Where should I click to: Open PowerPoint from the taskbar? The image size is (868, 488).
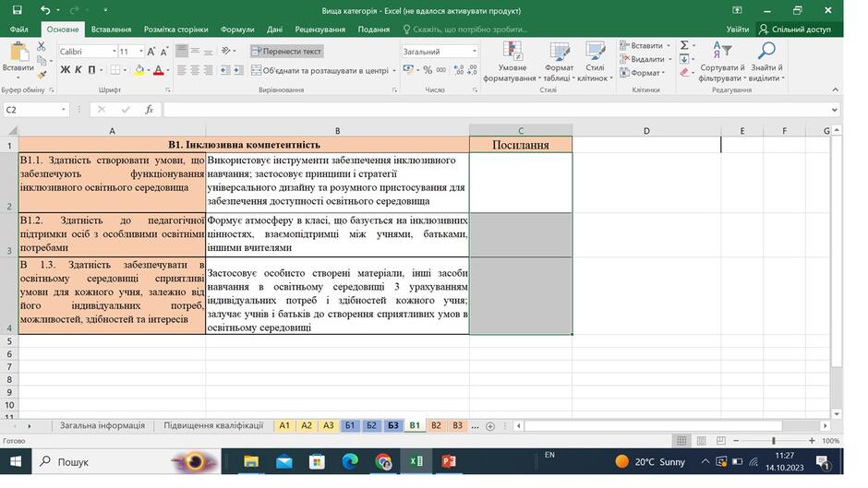[449, 461]
